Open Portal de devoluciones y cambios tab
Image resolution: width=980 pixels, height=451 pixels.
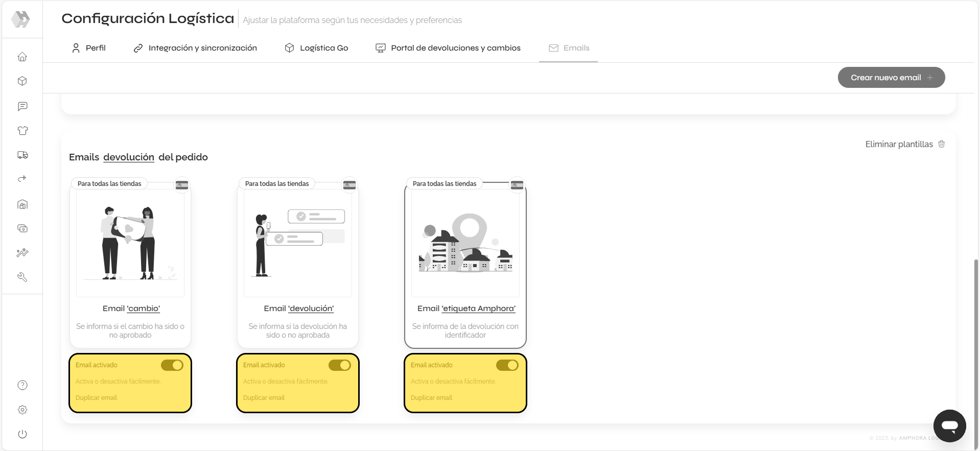(x=448, y=48)
